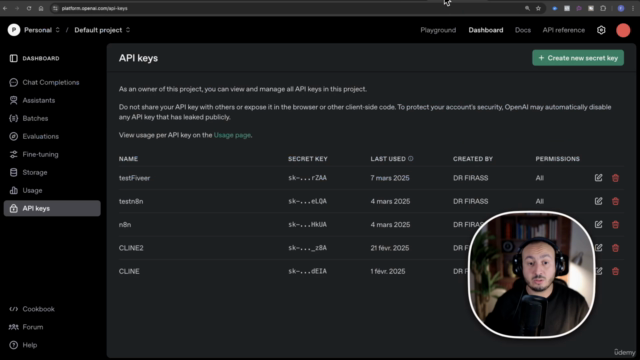Click the browser zoom magnifier icon
Viewport: 640px width, 360px height.
[527, 8]
